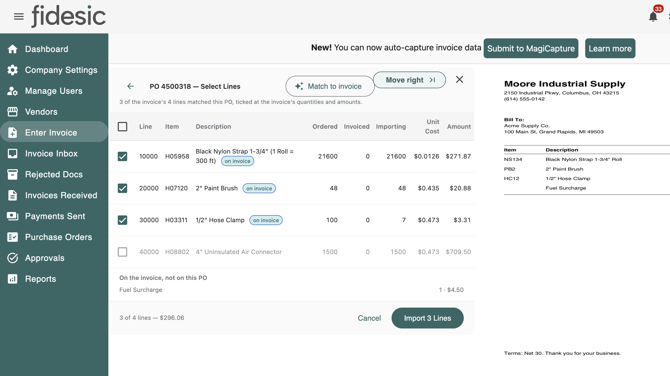Click the Reports chart icon
This screenshot has width=670, height=376.
pyautogui.click(x=12, y=279)
